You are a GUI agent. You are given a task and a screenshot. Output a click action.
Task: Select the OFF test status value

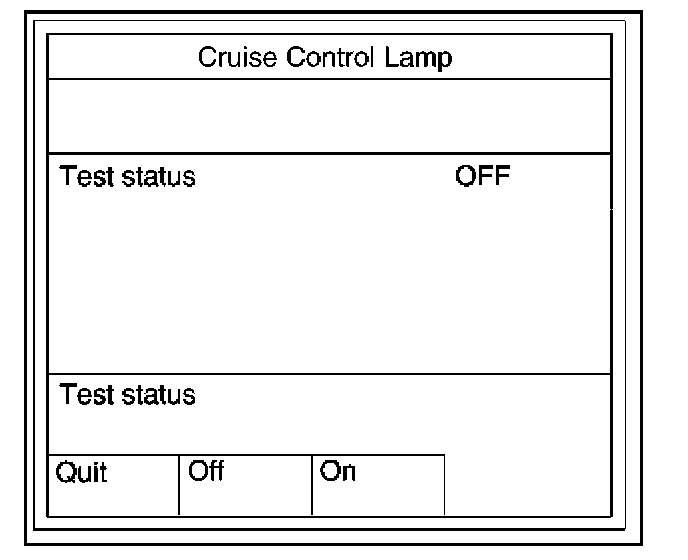(x=482, y=178)
